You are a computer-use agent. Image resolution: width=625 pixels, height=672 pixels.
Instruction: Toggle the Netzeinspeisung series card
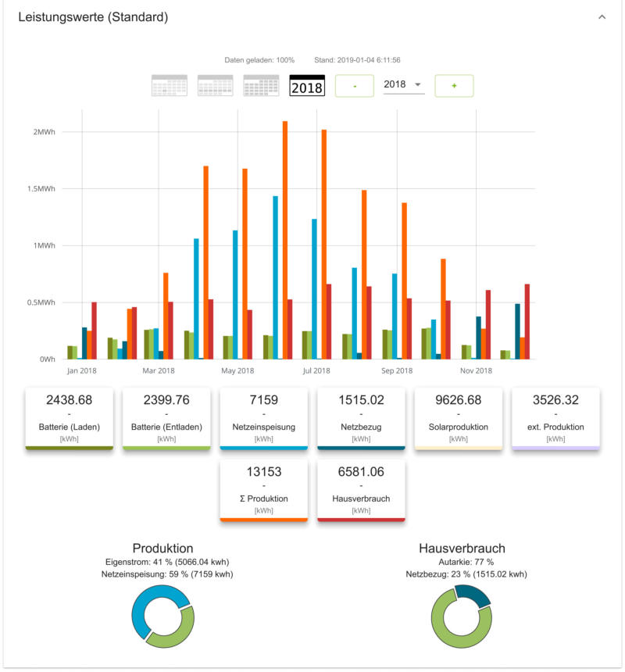pos(264,418)
